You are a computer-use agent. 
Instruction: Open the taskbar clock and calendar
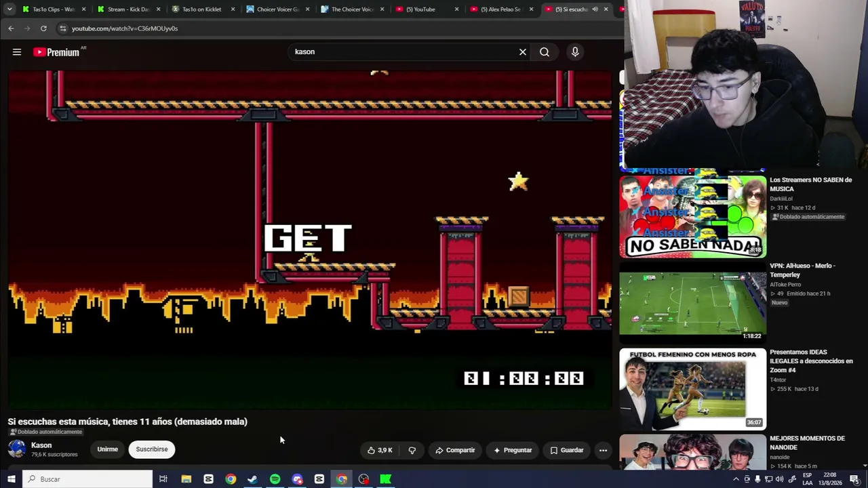[830, 479]
